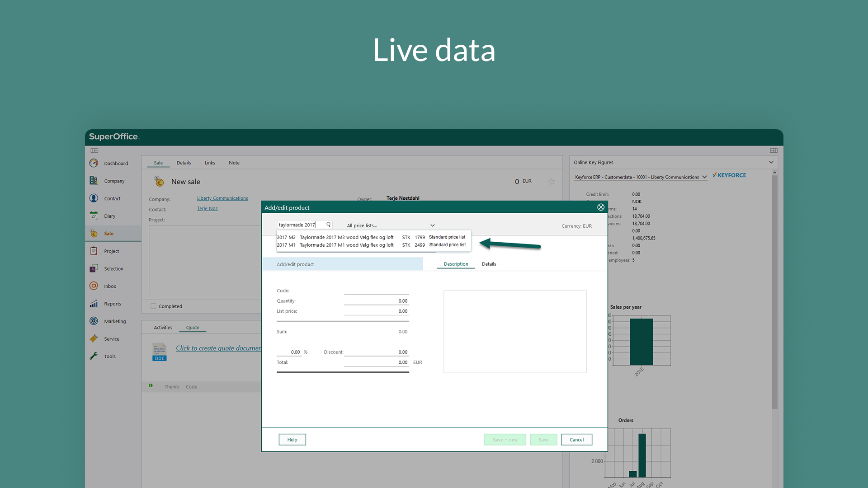Open the Inbox at-sign icon
Image resolution: width=868 pixels, height=488 pixels.
point(94,286)
